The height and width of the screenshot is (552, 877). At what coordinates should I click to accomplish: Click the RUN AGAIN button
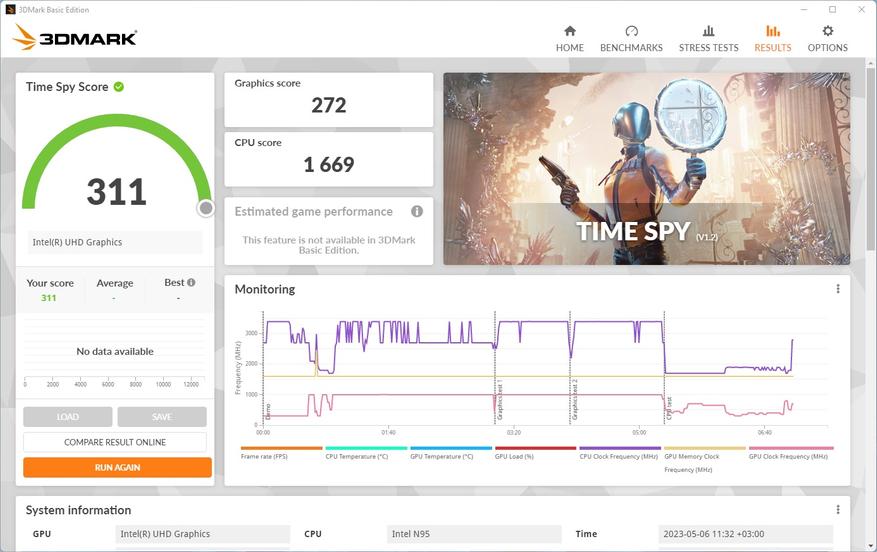point(117,467)
